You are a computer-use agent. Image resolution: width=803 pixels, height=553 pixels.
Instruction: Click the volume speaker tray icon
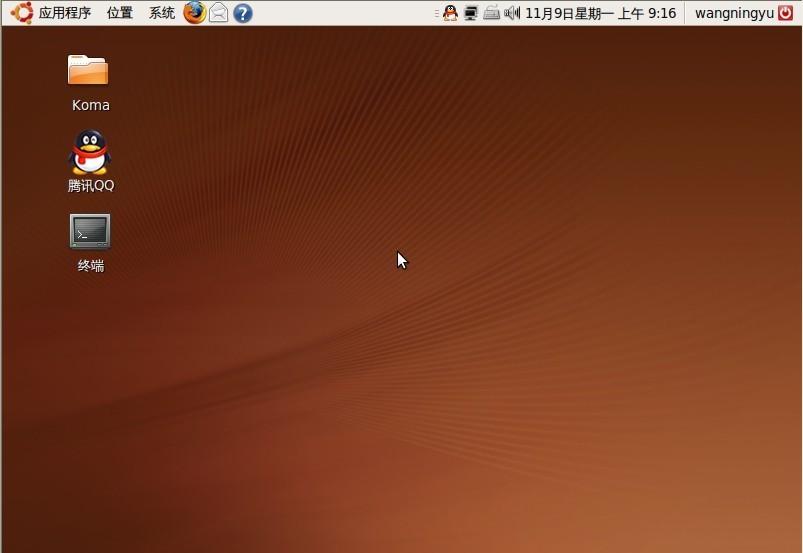(512, 13)
